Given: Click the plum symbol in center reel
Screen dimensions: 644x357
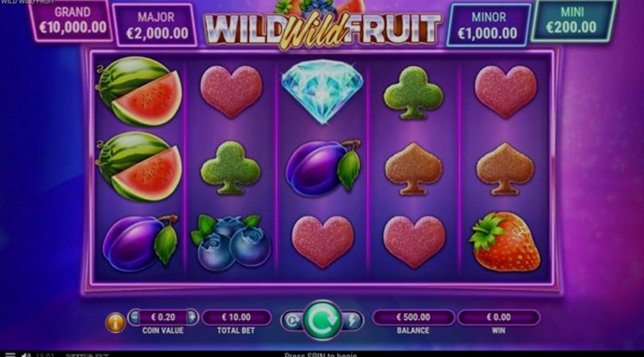Looking at the screenshot, I should 323,168.
